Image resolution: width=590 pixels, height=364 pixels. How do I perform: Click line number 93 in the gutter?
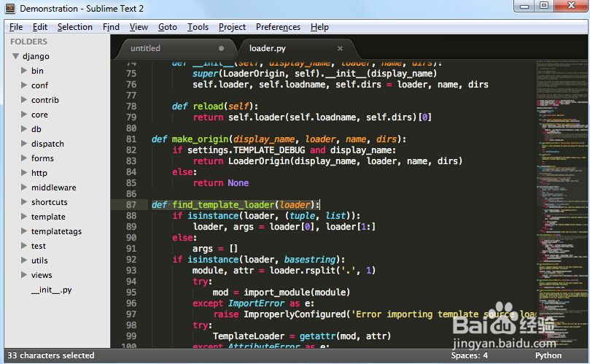(131, 271)
